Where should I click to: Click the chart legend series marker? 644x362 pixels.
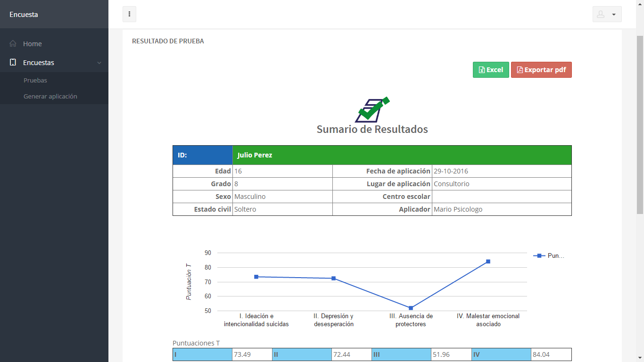[x=539, y=256]
